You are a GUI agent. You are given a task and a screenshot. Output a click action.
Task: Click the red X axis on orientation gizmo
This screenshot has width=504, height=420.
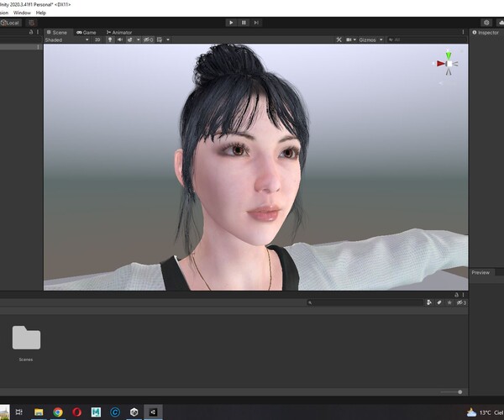[441, 64]
